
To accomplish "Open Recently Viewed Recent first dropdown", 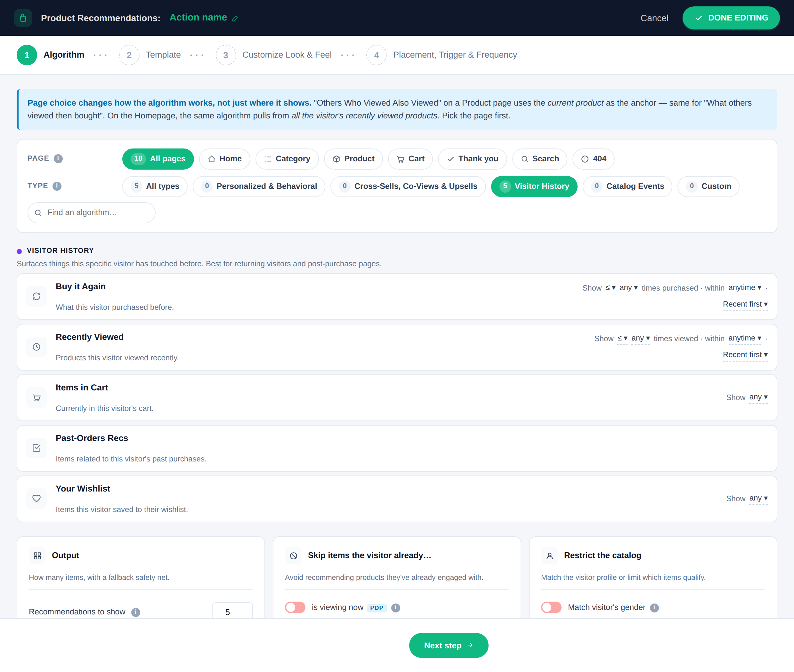I will point(745,355).
